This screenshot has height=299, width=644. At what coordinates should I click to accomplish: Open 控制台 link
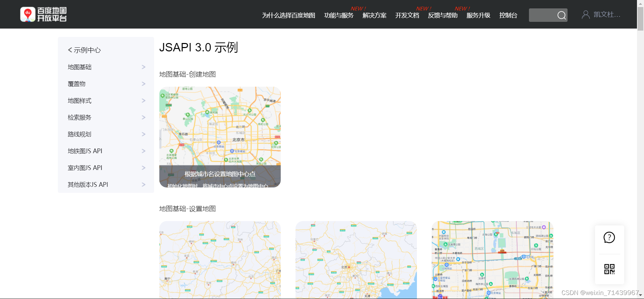[x=508, y=15]
